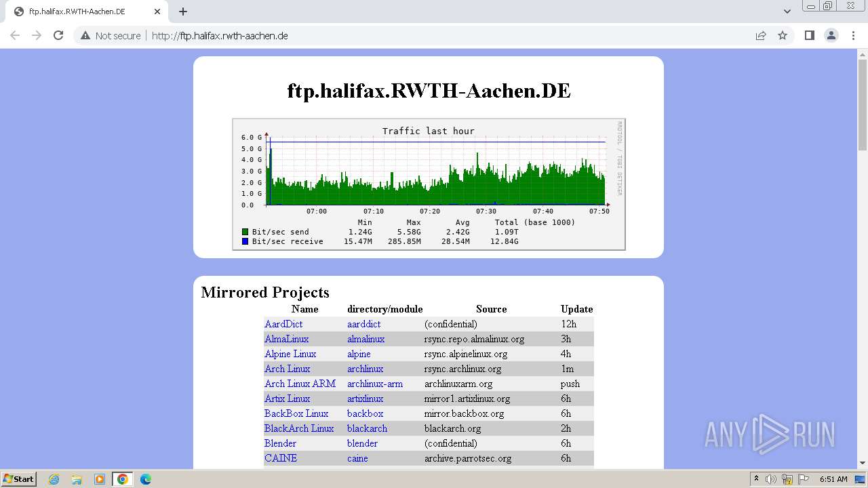Open the Alpine Linux project link
Screen dimensions: 868x488
point(290,354)
